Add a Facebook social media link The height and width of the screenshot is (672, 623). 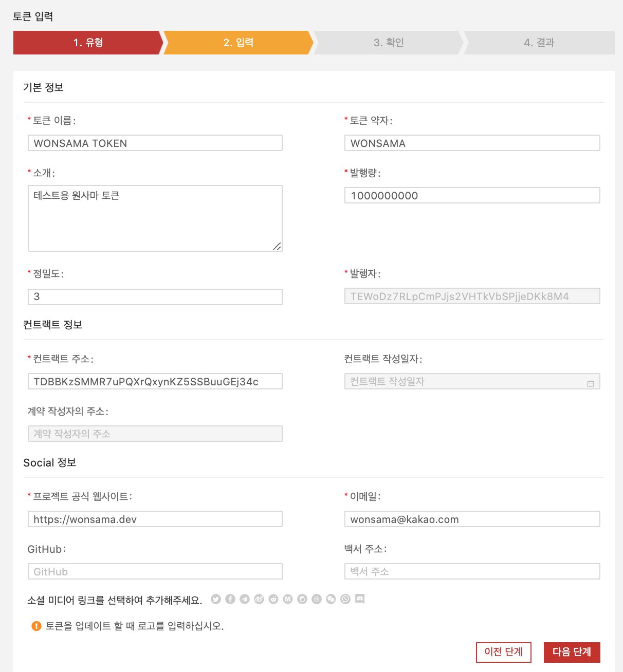click(x=230, y=599)
